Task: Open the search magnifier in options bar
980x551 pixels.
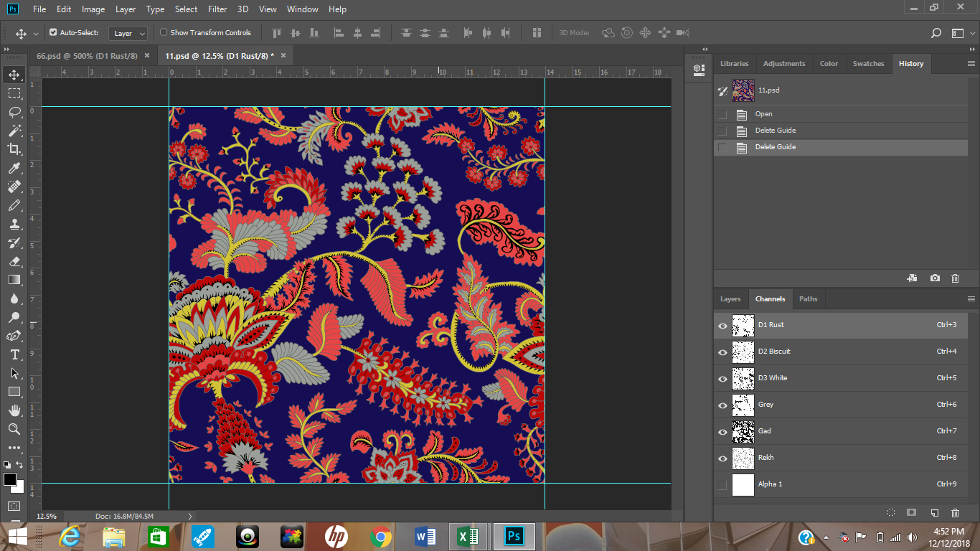Action: pyautogui.click(x=936, y=33)
